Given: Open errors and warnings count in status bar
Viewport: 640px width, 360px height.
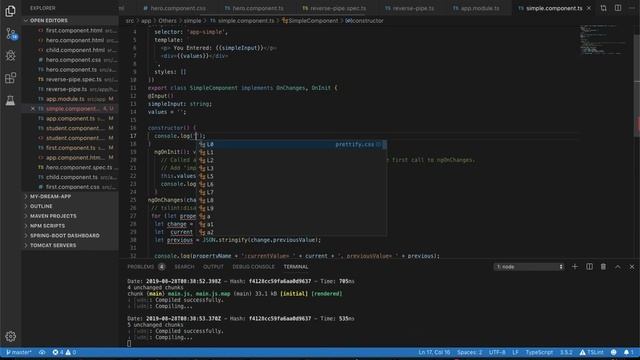Looking at the screenshot, I should tap(64, 352).
